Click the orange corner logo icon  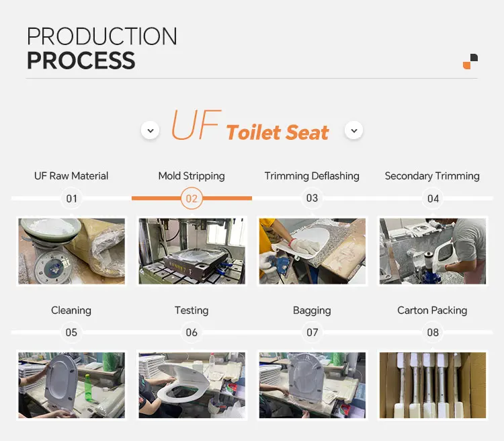pyautogui.click(x=470, y=62)
